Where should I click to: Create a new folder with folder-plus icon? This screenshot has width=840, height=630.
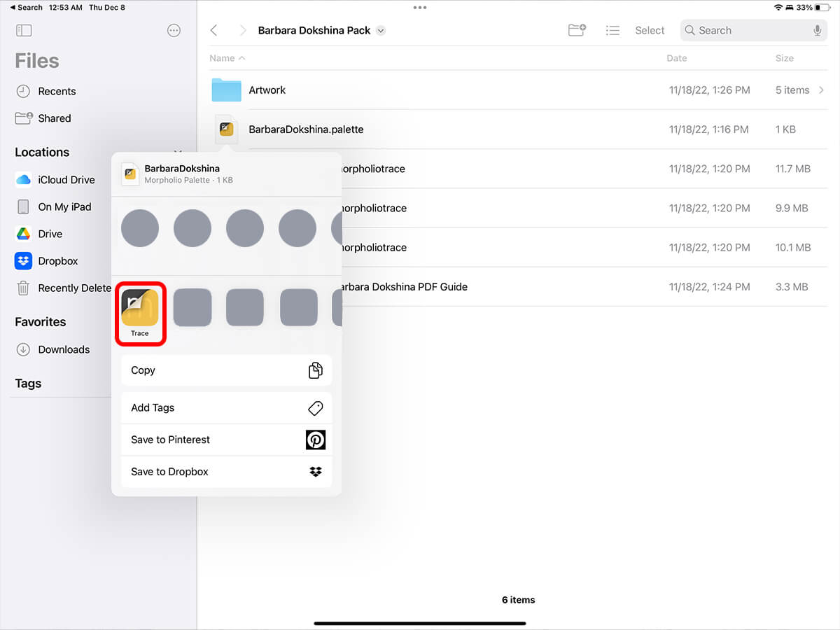[x=577, y=31]
